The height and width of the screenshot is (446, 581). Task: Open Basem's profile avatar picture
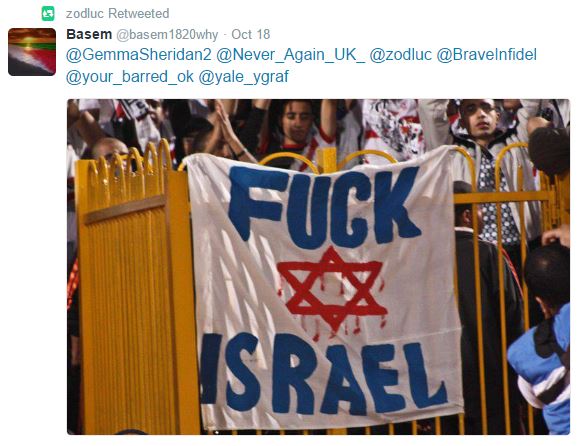point(32,52)
